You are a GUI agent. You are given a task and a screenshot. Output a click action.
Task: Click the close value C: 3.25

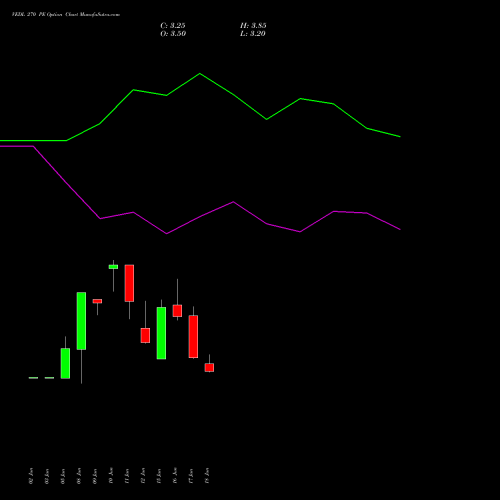pos(173,26)
